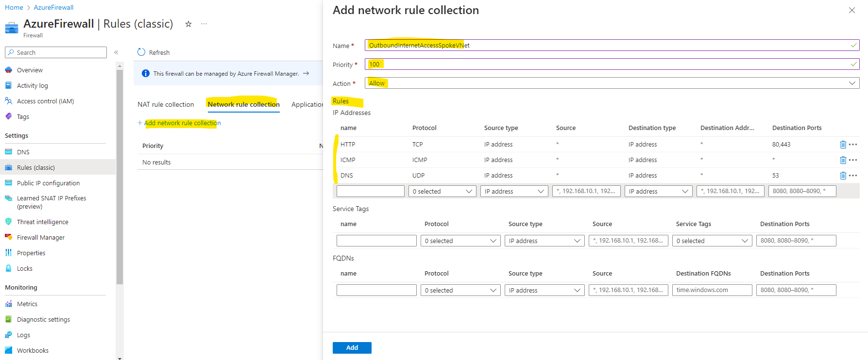Open more options for DNS rule

[x=853, y=176]
